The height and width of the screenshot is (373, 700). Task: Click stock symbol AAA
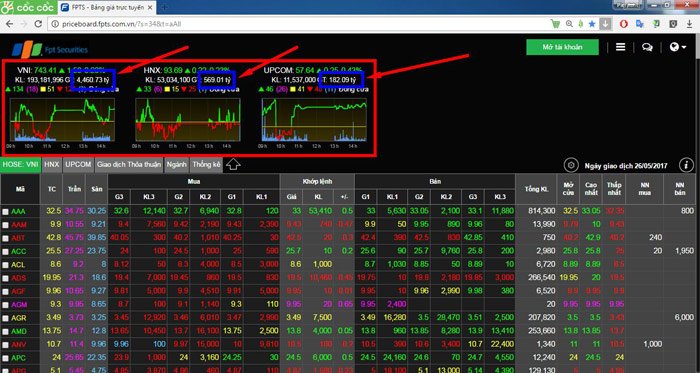[18, 211]
